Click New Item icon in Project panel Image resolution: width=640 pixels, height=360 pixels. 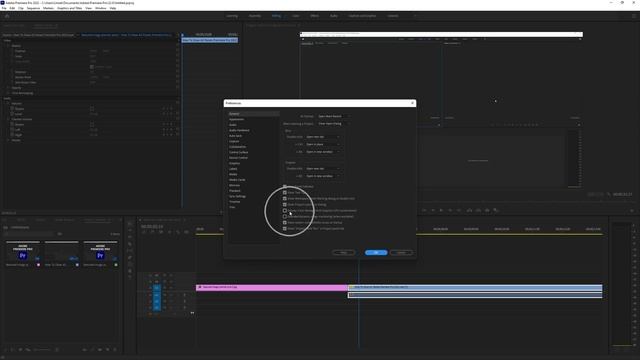click(x=108, y=349)
